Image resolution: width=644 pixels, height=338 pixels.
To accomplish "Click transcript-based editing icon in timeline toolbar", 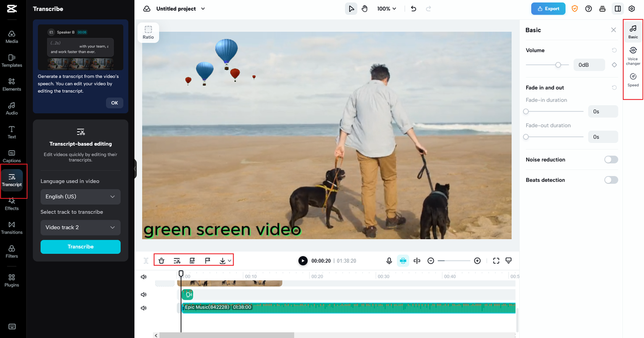I will click(177, 261).
